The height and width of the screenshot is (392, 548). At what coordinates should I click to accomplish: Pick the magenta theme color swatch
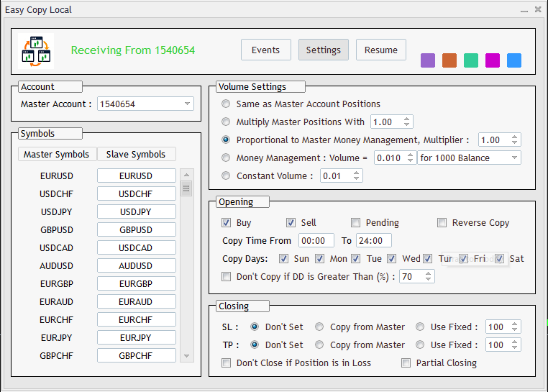pyautogui.click(x=493, y=60)
